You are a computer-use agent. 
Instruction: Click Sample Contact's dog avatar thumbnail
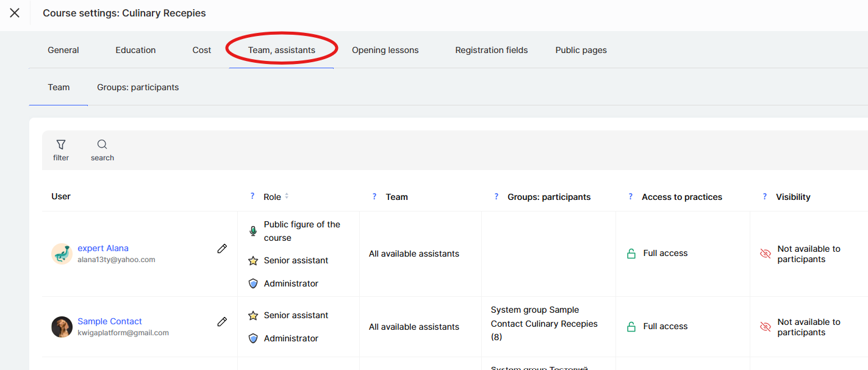click(x=62, y=327)
